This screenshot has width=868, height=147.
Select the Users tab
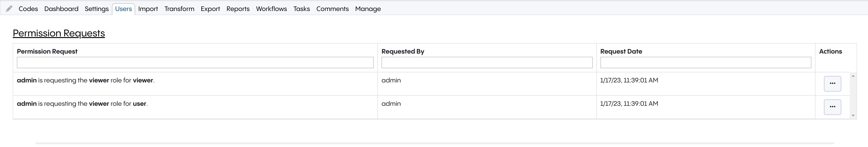pyautogui.click(x=123, y=9)
